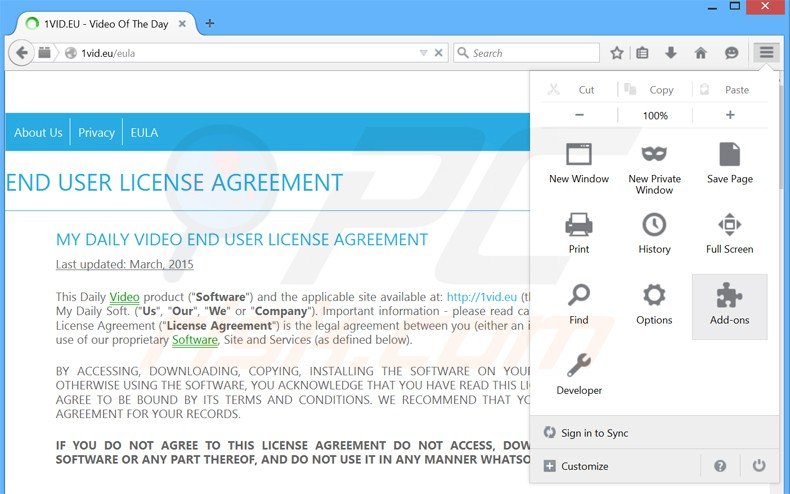790x494 pixels.
Task: Zoom out with the minus button
Action: 579,115
